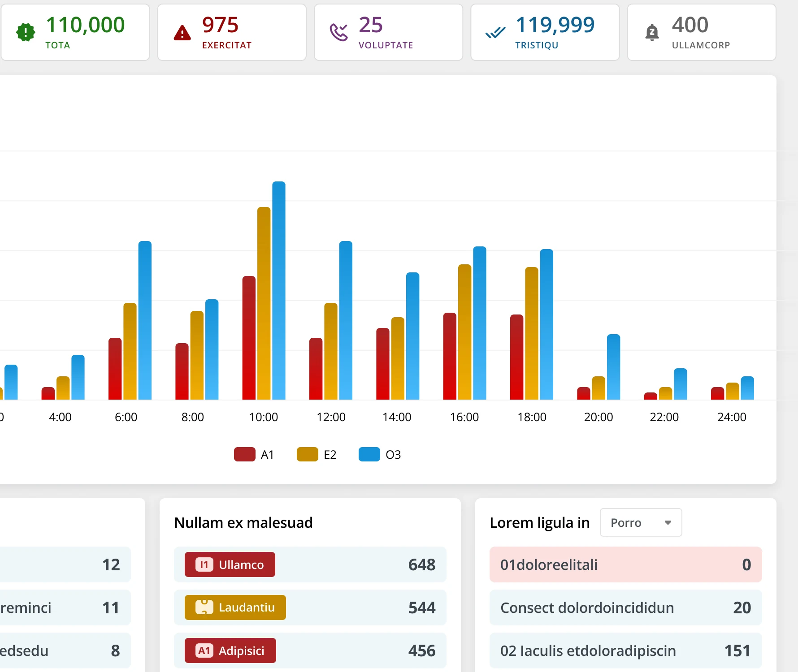
Task: Click the 01doloreelitali row
Action: [626, 564]
